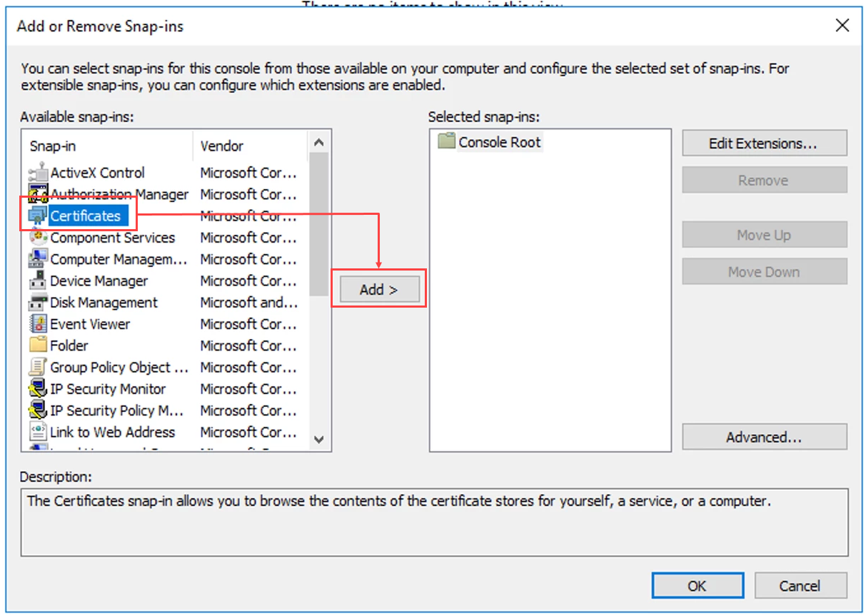Pick the Device Manager icon
Viewport: 866px width, 616px height.
pyautogui.click(x=38, y=281)
